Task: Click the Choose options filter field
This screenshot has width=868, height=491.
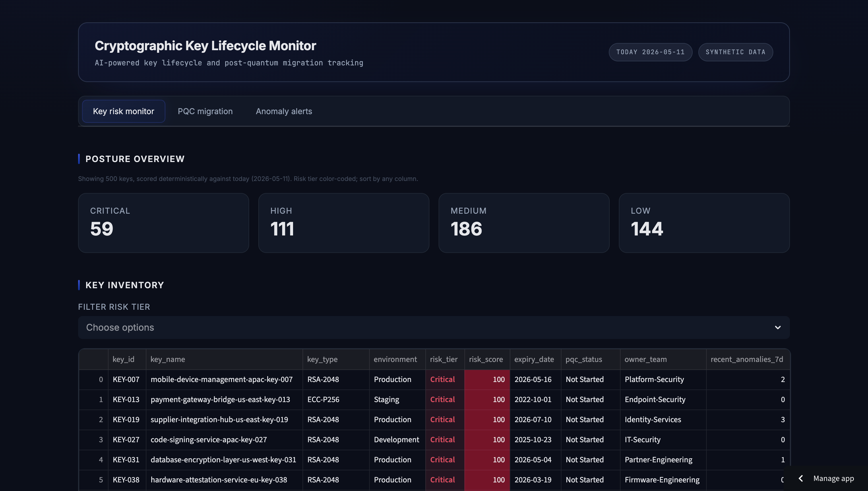Action: click(434, 328)
